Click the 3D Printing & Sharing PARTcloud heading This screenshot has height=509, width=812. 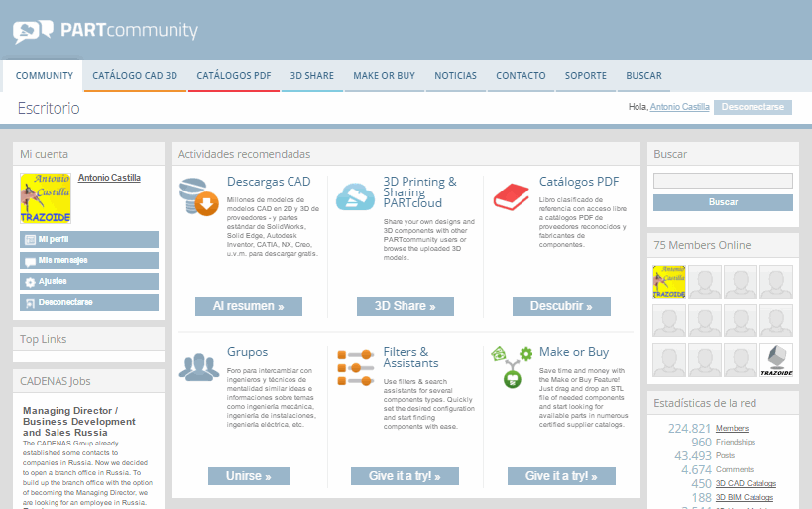click(x=419, y=192)
